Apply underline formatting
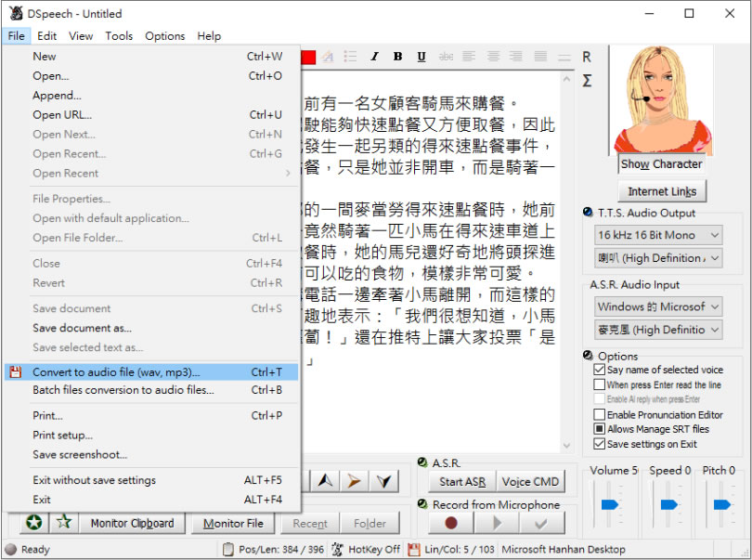752x560 pixels. click(421, 57)
